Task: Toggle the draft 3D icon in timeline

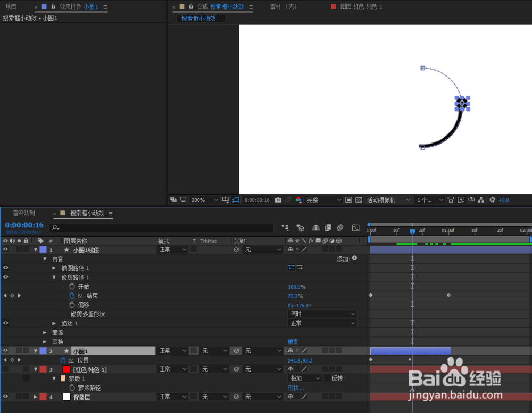Action: [300, 227]
